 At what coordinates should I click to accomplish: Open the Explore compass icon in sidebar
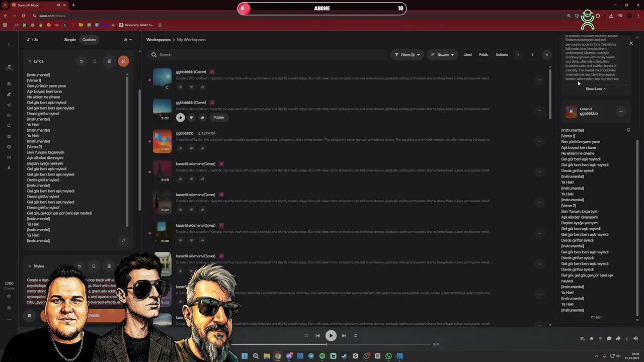pos(9,147)
